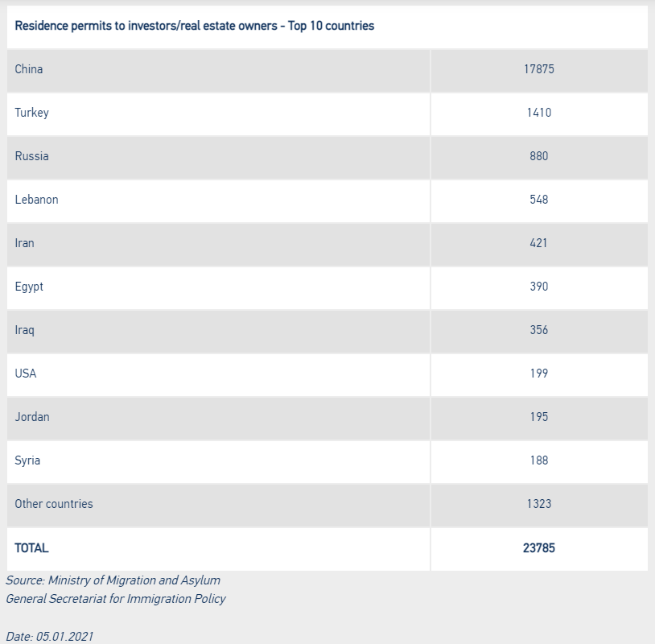Screen dimensions: 655x644
Task: Select the Turkey row label
Action: tap(31, 113)
